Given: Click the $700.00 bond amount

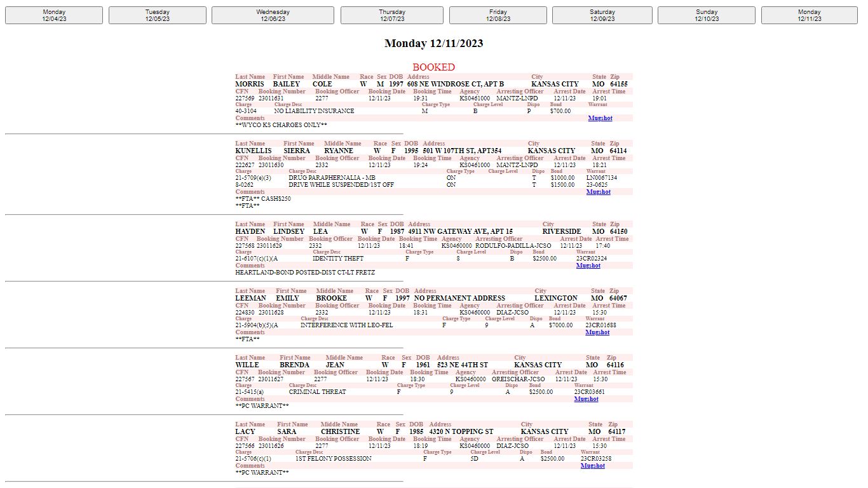Looking at the screenshot, I should tap(560, 111).
